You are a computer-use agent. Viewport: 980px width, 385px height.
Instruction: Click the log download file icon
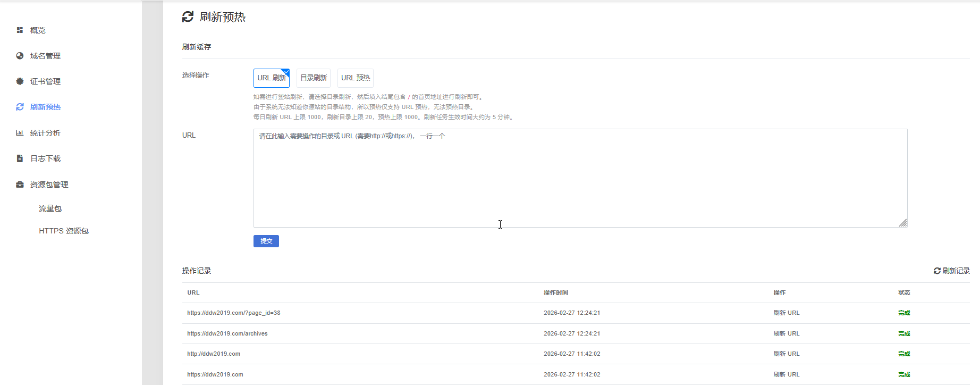click(x=20, y=158)
